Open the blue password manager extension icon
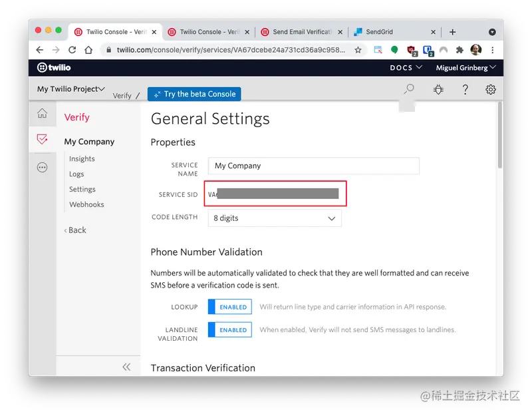 click(428, 51)
